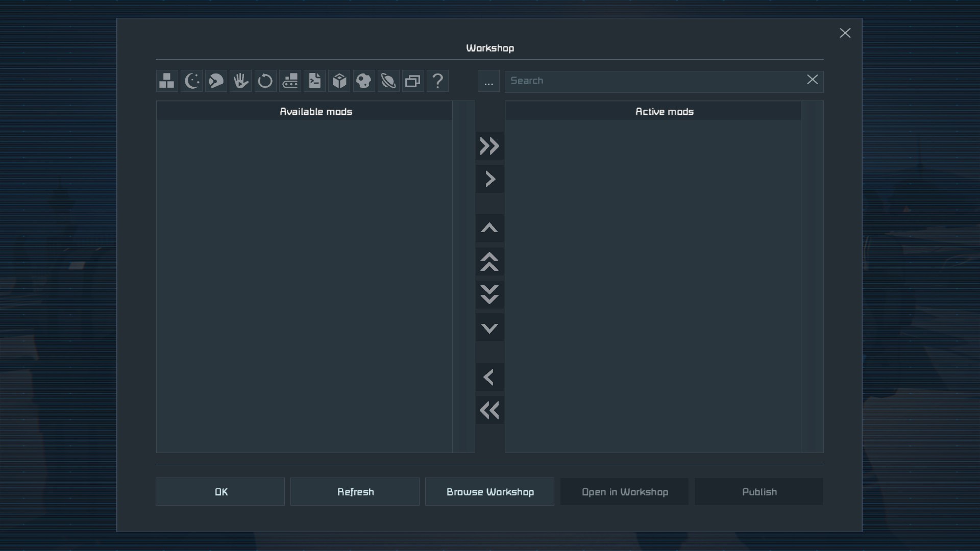
Task: Click the Search text field
Action: point(653,81)
